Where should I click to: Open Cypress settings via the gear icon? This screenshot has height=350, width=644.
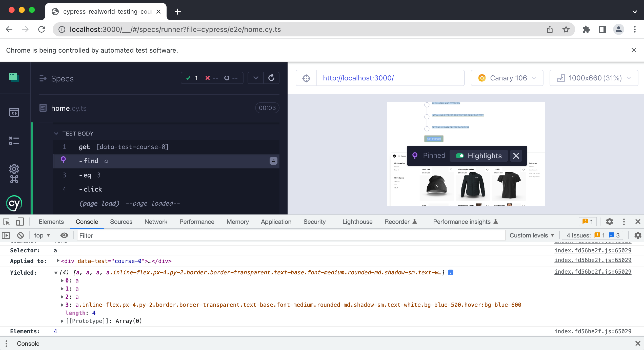[14, 169]
